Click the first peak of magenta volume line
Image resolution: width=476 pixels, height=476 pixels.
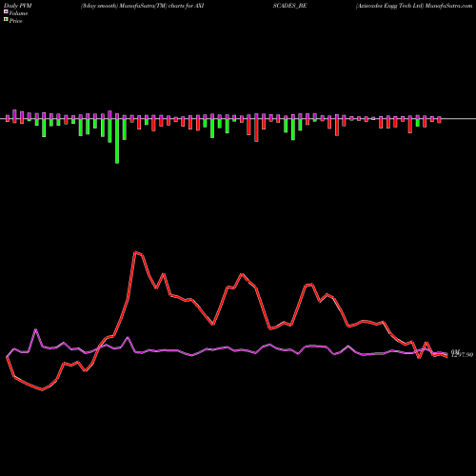35,329
